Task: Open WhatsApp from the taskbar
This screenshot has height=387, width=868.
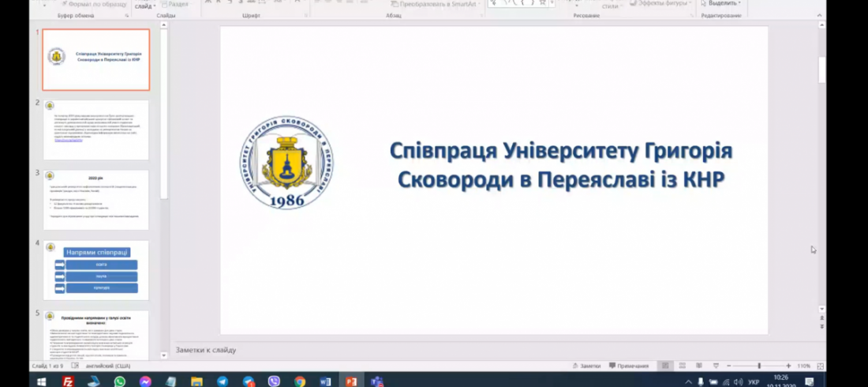Action: tap(120, 381)
